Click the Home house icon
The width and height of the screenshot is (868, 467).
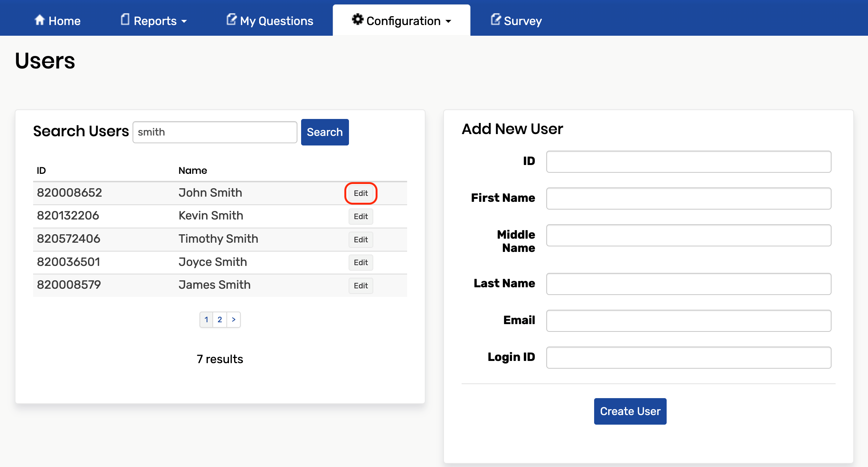coord(39,20)
